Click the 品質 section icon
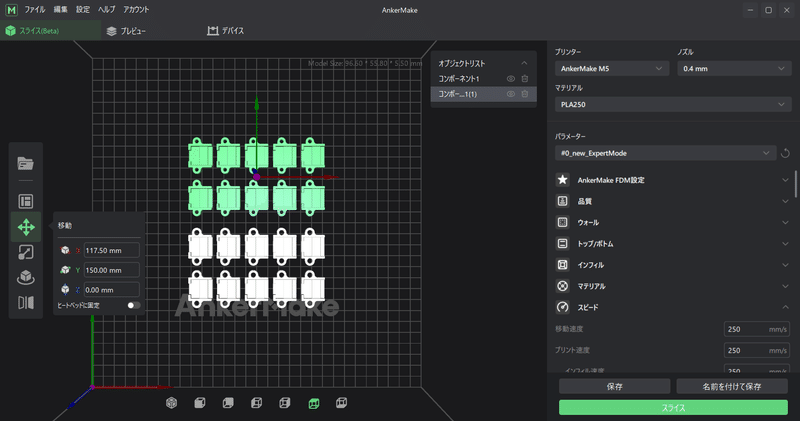 (x=562, y=201)
